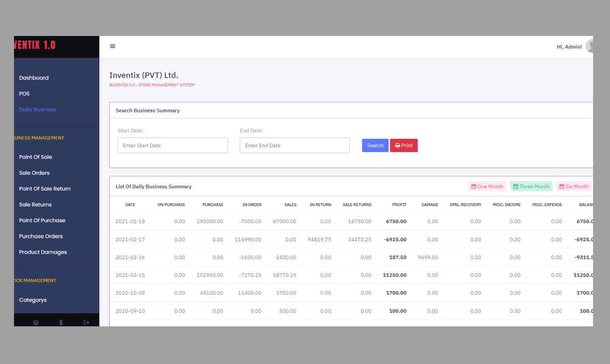Click the dollar sign icon in the sidebar footer

click(61, 323)
